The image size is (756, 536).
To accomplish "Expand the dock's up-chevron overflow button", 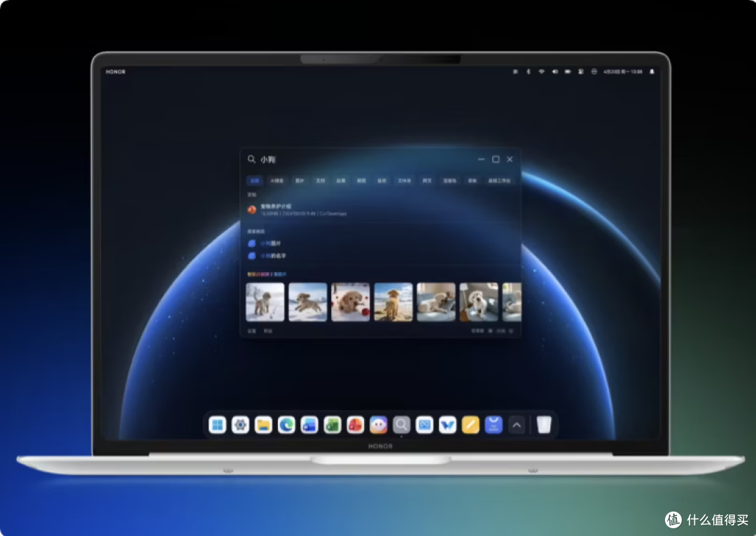I will [517, 425].
